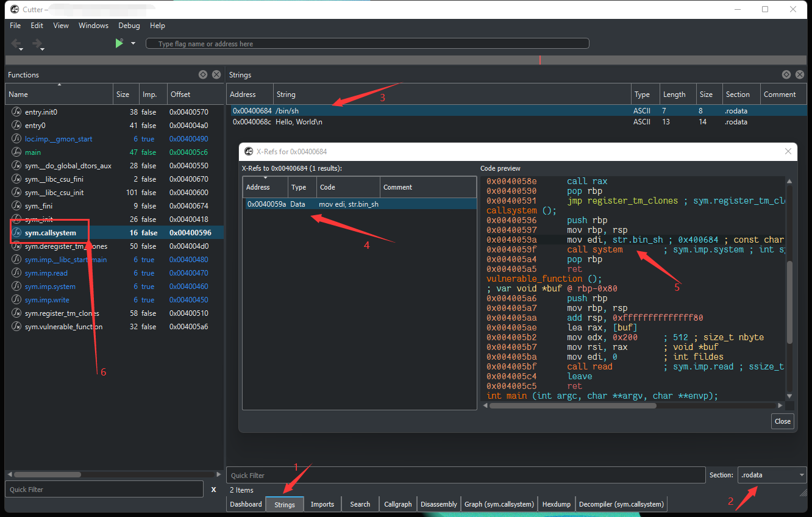Select the /bin/sh string row

[x=518, y=111]
